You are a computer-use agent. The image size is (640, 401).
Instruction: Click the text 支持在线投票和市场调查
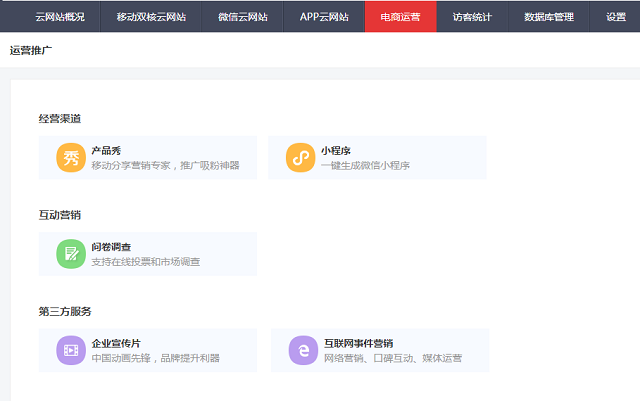146,262
